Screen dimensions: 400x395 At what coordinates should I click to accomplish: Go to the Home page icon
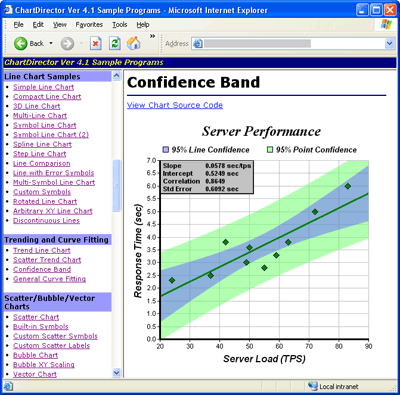(134, 43)
